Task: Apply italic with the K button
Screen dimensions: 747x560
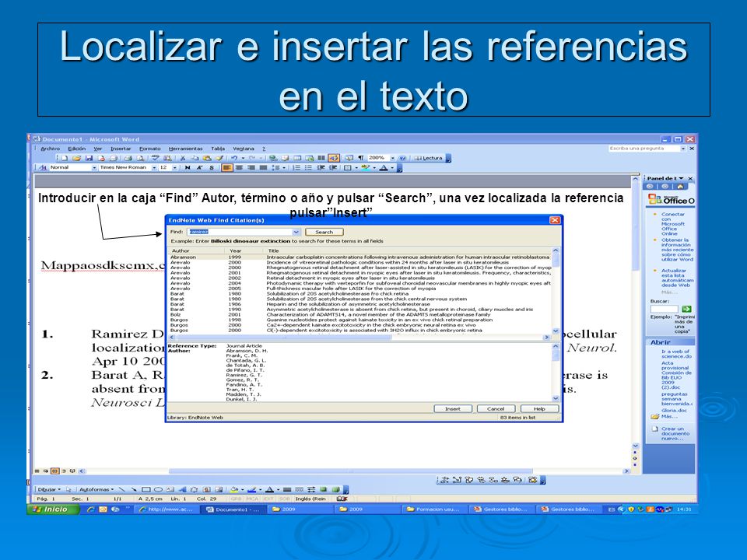Action: click(200, 168)
